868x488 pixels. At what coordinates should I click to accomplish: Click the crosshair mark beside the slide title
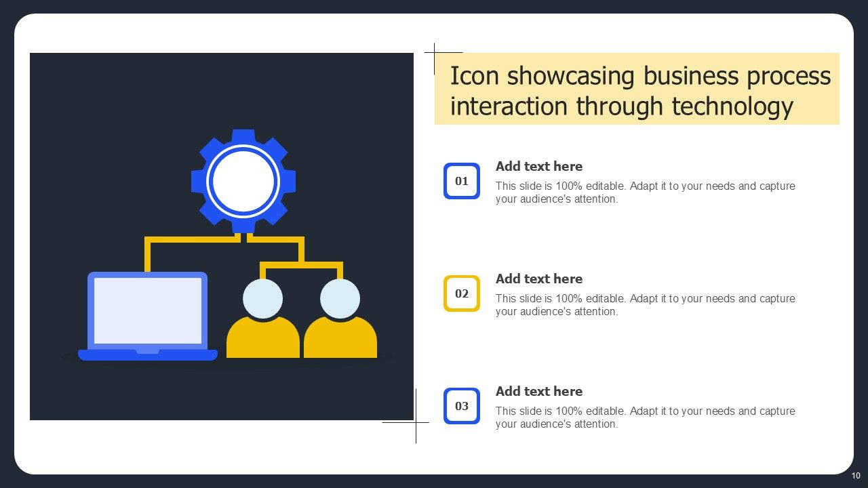coord(435,53)
